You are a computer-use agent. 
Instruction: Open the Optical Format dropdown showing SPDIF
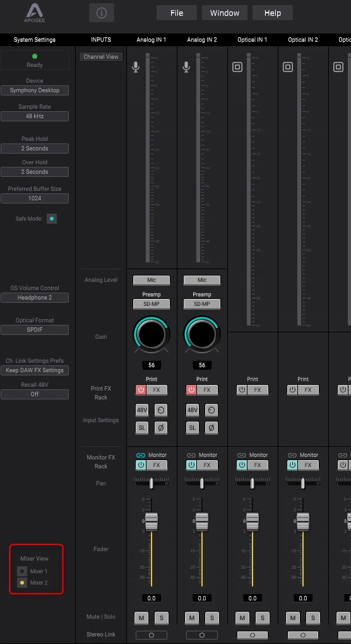pos(35,330)
